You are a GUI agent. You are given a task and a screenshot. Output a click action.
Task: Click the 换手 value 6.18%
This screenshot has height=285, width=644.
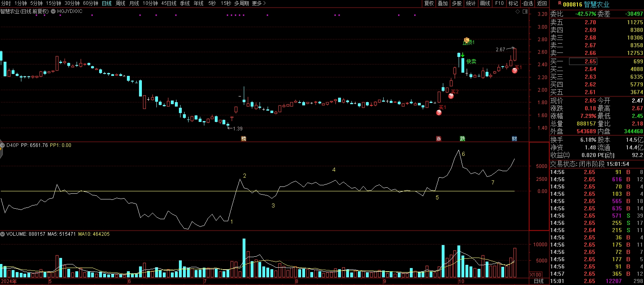pos(588,140)
